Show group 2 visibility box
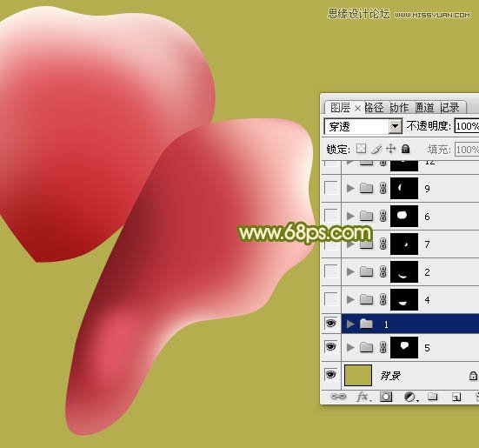 (x=331, y=271)
